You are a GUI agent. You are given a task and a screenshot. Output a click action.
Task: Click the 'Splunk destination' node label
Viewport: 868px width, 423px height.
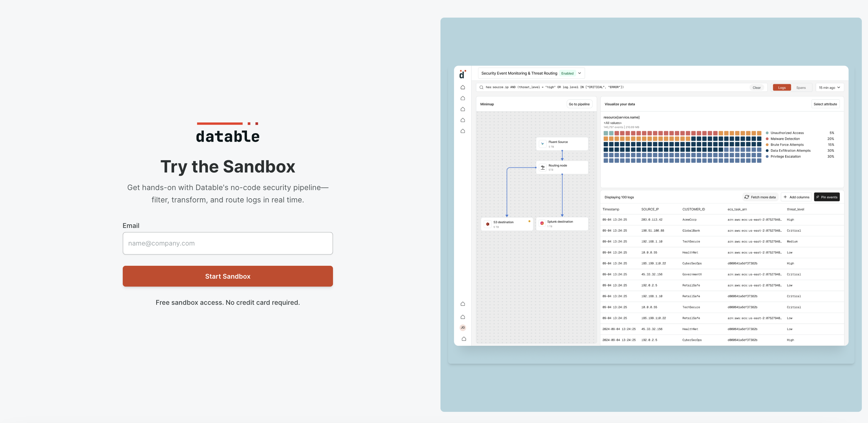click(560, 221)
